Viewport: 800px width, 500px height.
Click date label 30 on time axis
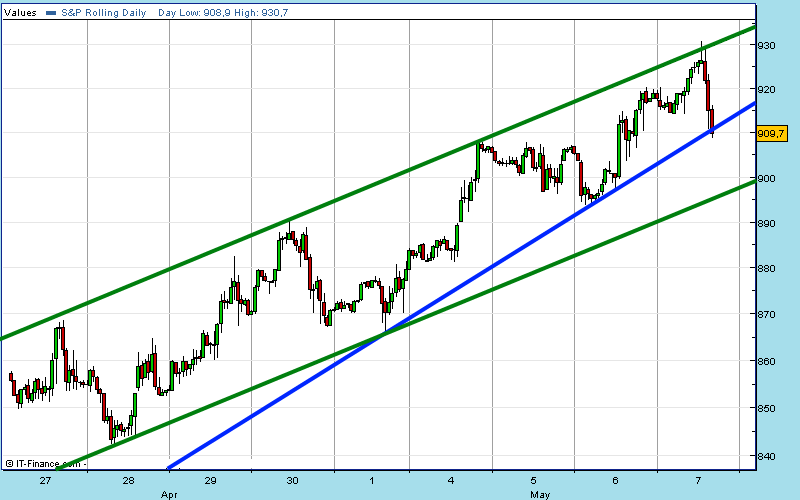point(292,481)
